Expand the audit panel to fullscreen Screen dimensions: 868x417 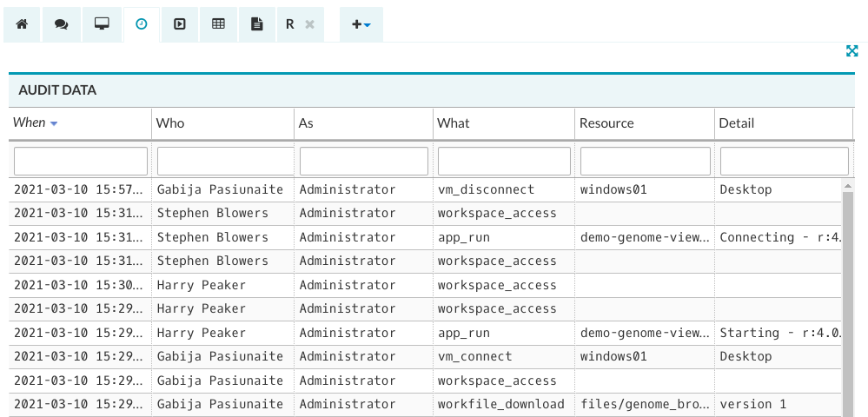tap(852, 51)
